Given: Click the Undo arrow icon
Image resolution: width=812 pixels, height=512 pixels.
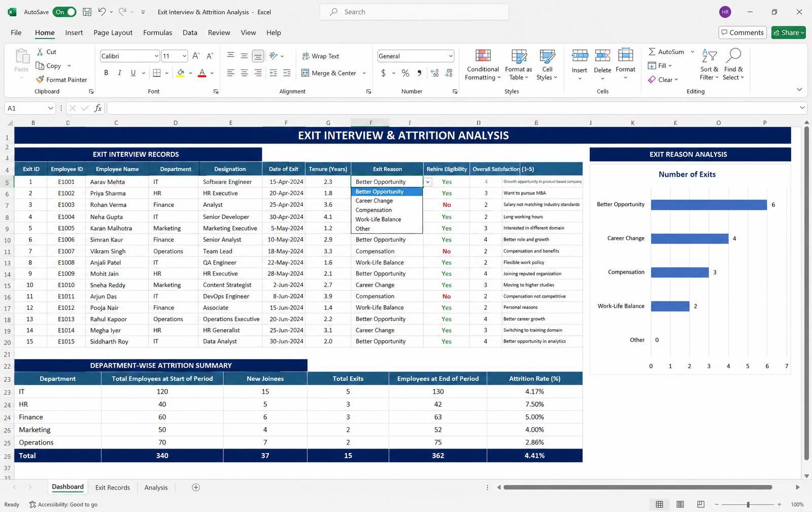Looking at the screenshot, I should [x=102, y=12].
